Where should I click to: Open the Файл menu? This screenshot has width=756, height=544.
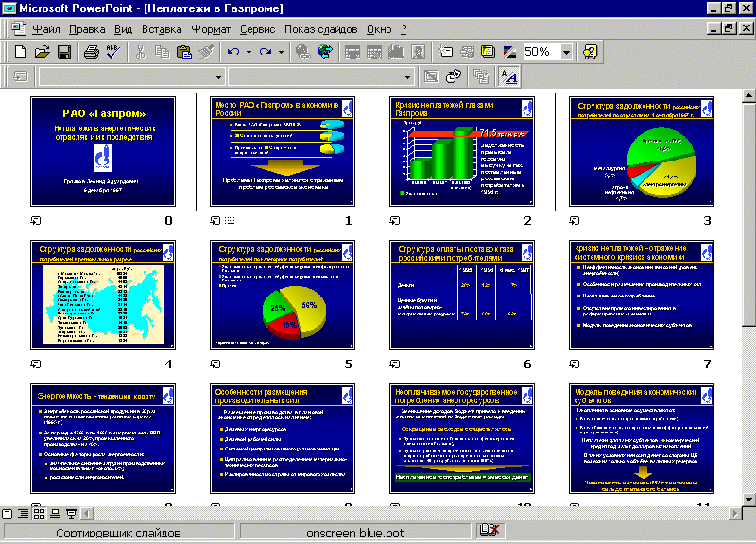point(46,29)
